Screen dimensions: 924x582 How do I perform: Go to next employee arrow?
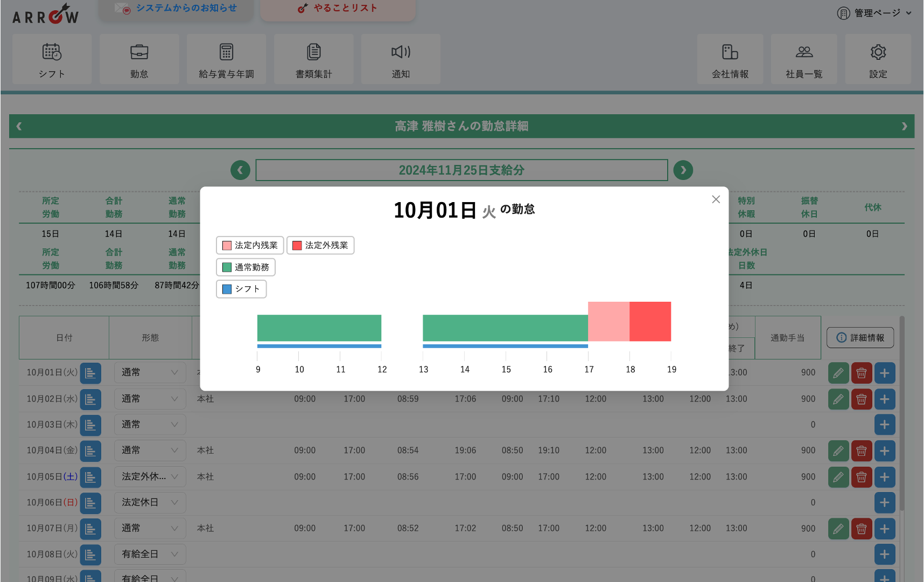[x=905, y=126]
